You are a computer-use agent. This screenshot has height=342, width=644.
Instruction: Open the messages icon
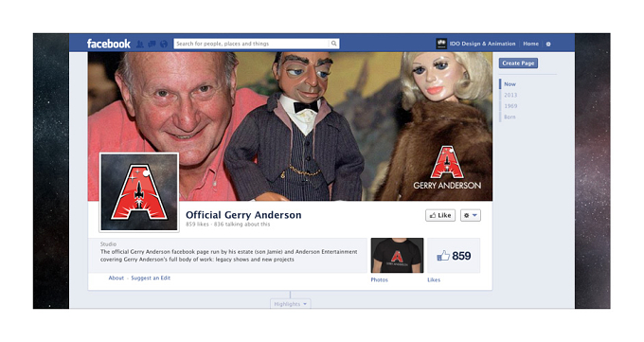152,44
